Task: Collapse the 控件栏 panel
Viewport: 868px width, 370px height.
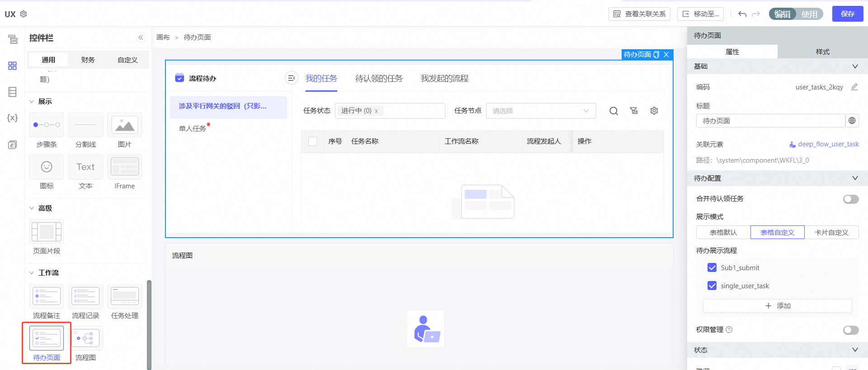Action: (141, 37)
